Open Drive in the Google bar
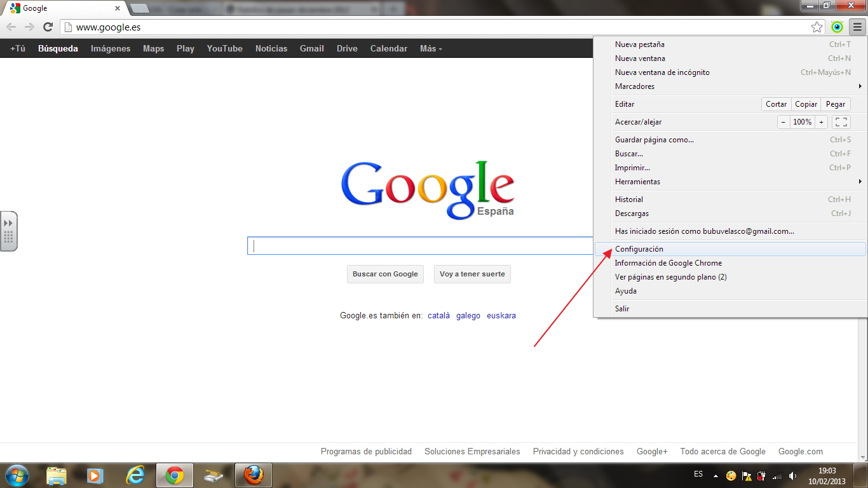This screenshot has height=488, width=868. 347,48
